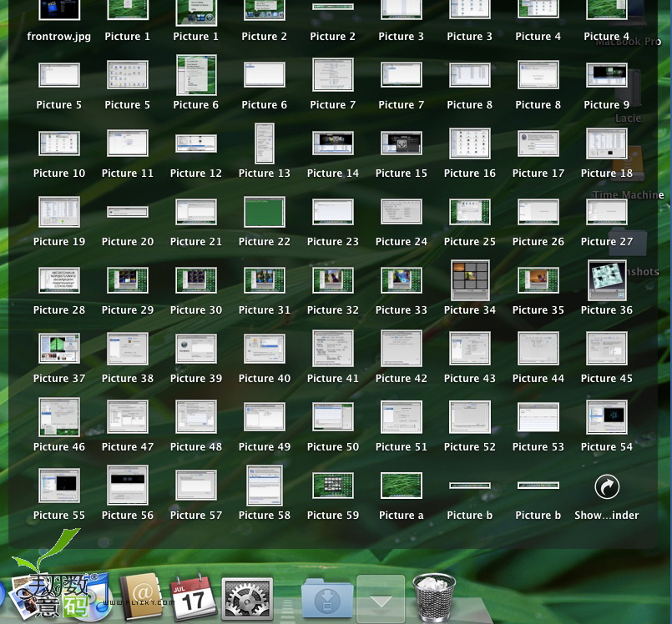Click the Picture 25 file icon
This screenshot has height=624, width=672.
click(470, 212)
